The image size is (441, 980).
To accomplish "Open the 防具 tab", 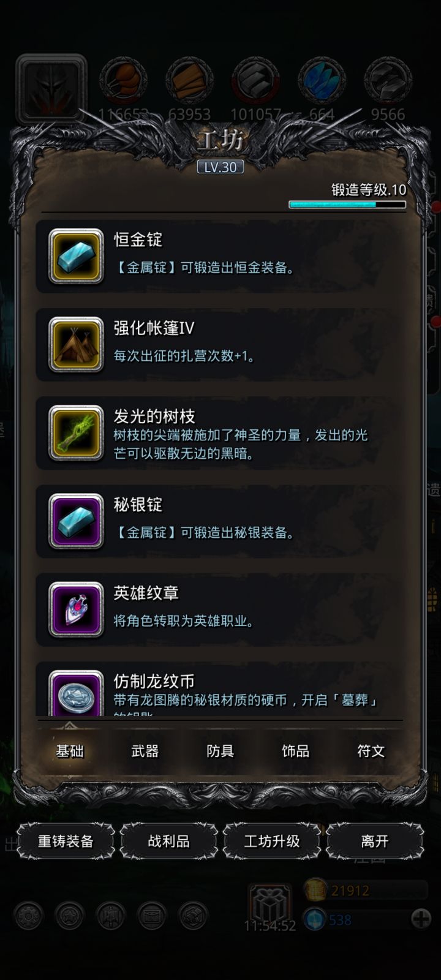I will [x=221, y=751].
